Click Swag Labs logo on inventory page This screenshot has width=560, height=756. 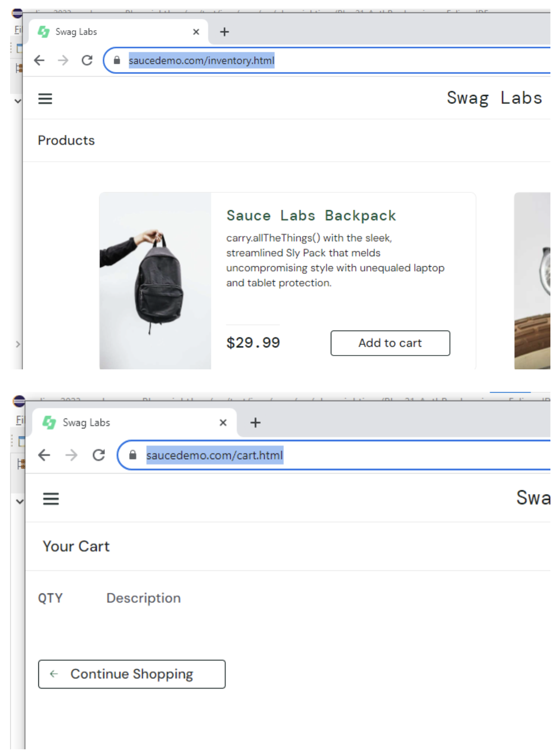pos(494,98)
